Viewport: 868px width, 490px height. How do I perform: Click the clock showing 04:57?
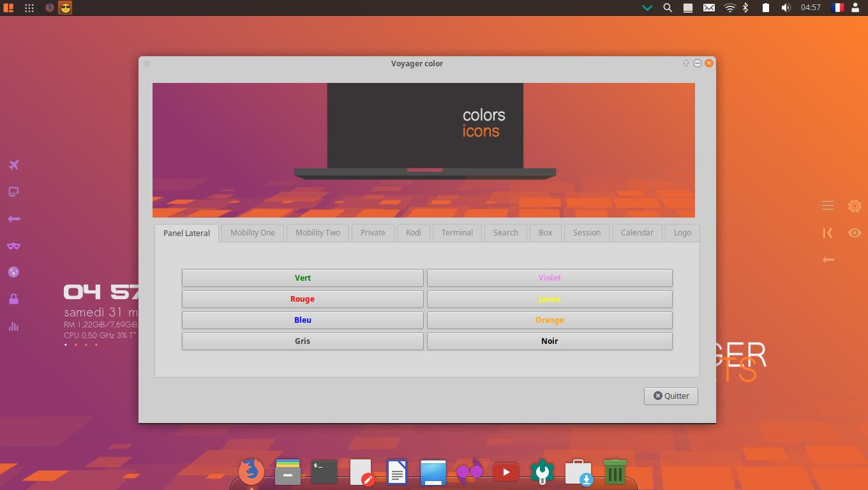(811, 8)
